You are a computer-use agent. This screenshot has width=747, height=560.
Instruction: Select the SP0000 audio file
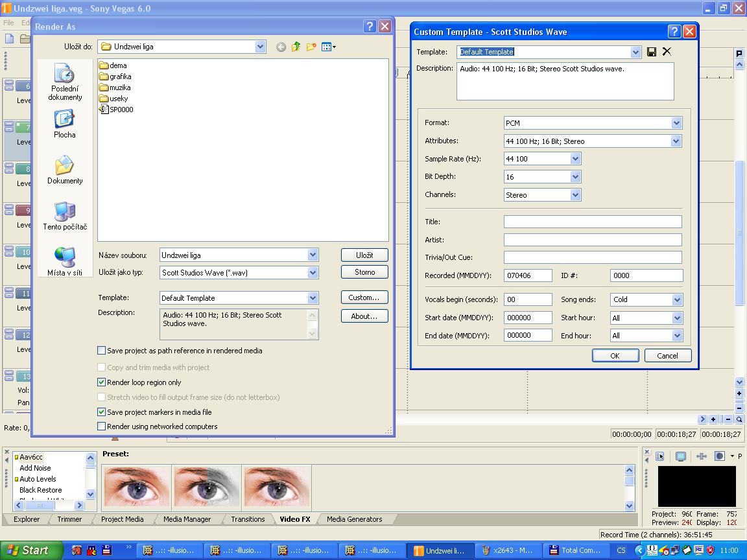(116, 109)
